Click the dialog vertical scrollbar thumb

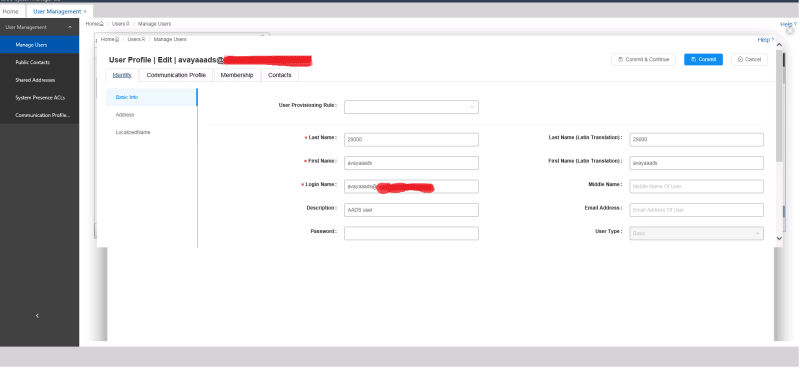click(x=779, y=106)
